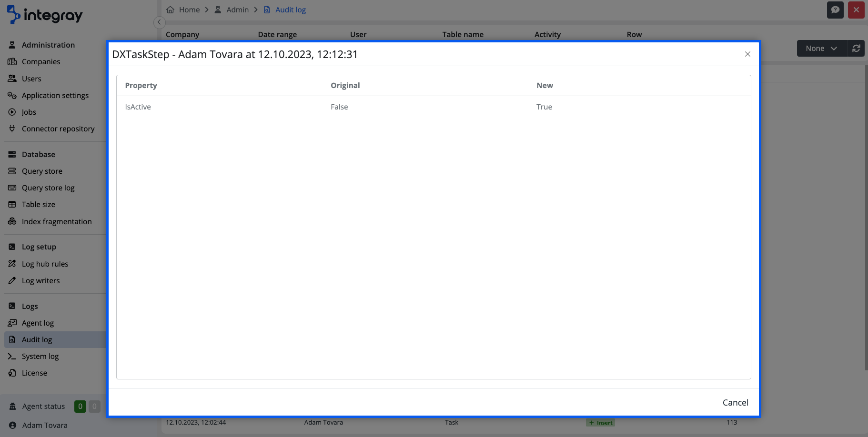Click the Log writers pencil icon

point(12,280)
